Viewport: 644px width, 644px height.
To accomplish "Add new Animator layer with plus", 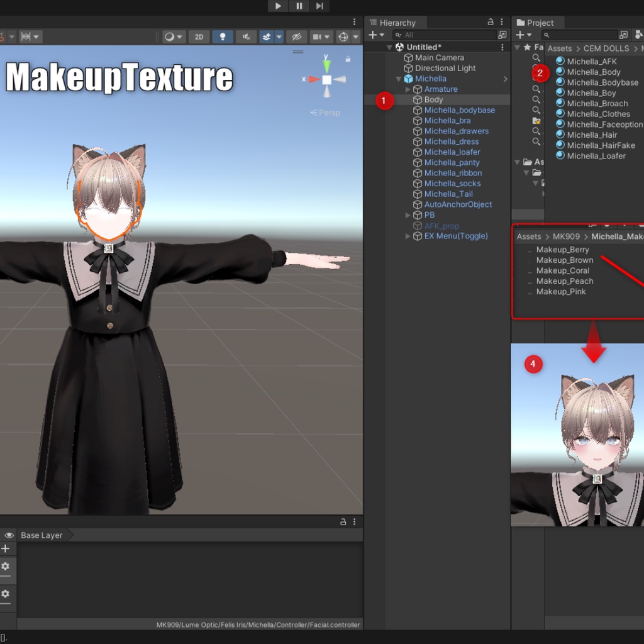I will coord(5,548).
